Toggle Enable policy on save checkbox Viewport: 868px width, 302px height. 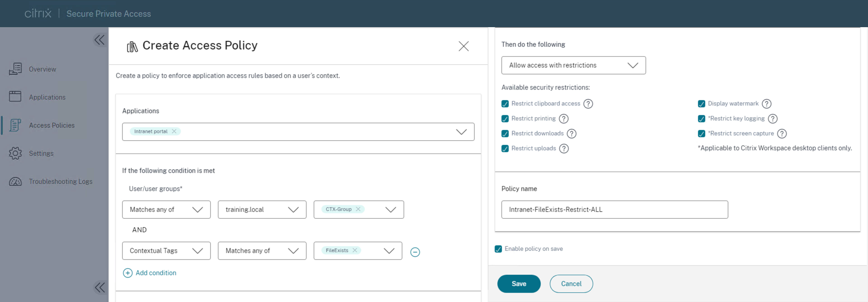point(498,249)
